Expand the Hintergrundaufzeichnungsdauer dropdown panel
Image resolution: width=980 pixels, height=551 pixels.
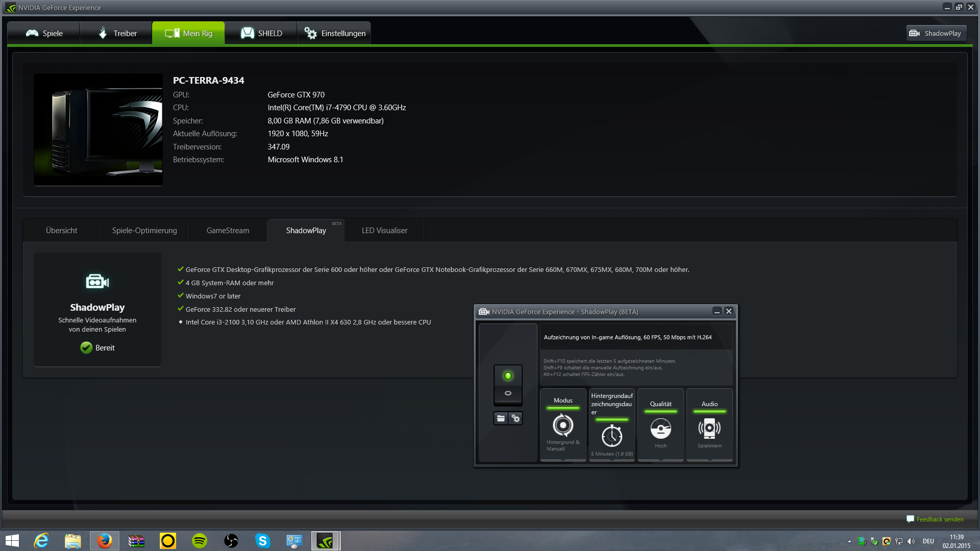[612, 425]
